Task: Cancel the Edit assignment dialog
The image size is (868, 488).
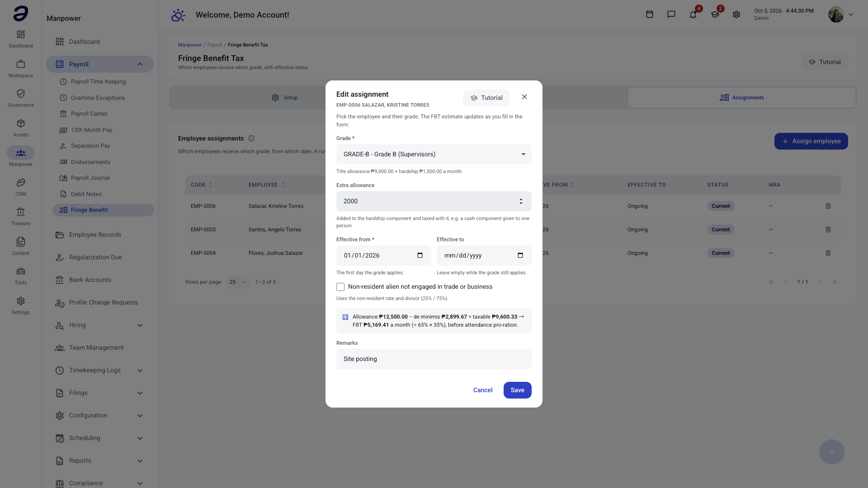Action: tap(483, 390)
